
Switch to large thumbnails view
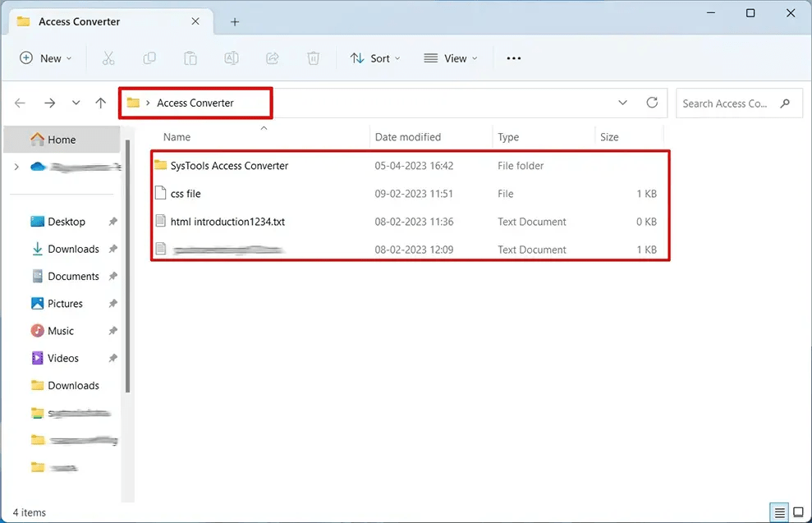798,512
